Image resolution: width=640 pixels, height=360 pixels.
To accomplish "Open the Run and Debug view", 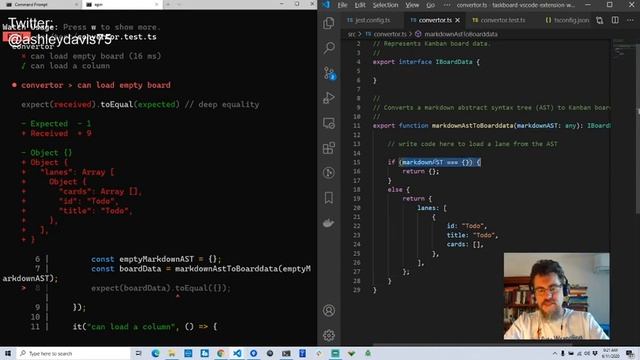I will pyautogui.click(x=329, y=98).
